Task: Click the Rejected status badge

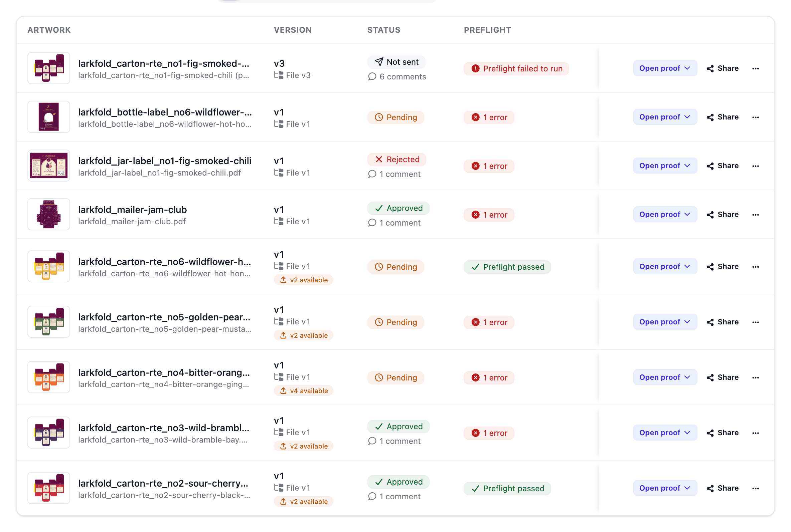Action: coord(396,160)
